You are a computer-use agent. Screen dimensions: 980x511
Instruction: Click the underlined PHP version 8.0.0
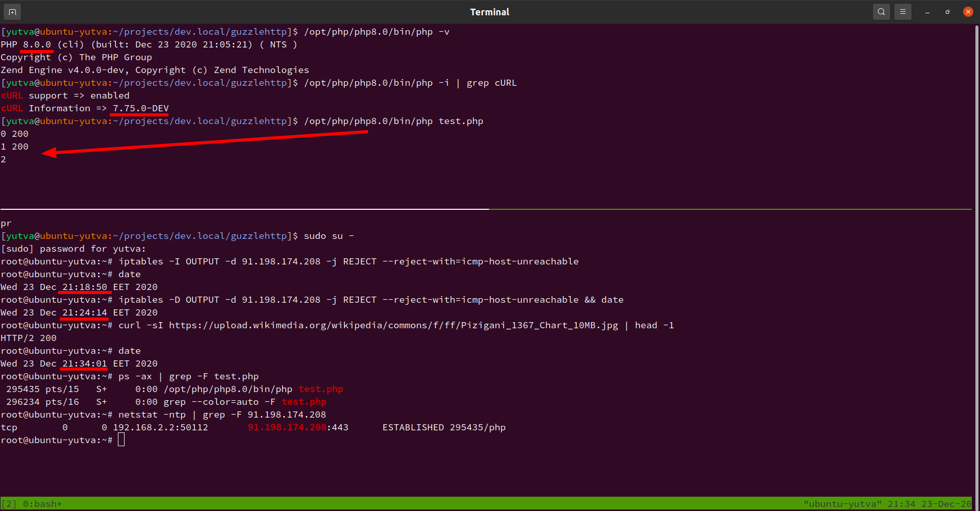pos(36,44)
